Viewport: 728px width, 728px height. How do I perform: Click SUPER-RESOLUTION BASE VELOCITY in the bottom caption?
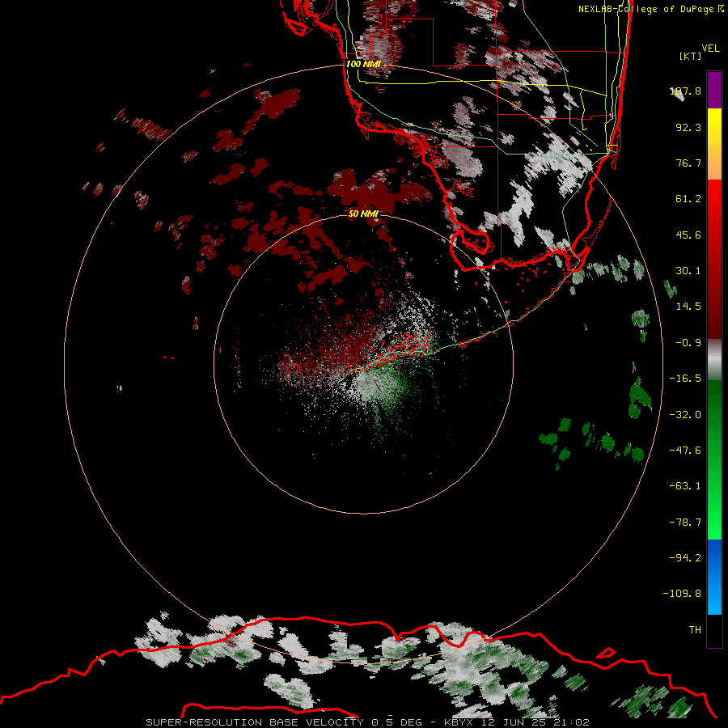coord(255,722)
